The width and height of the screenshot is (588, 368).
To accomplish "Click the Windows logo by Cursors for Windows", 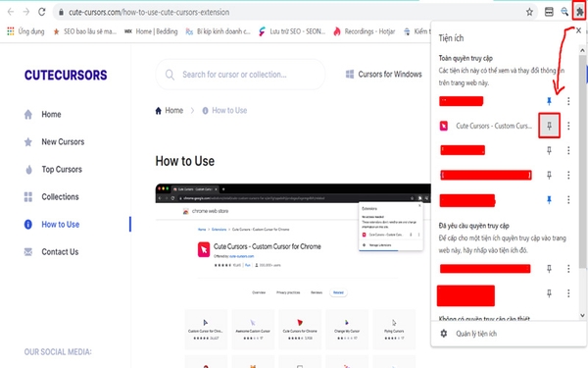I will [350, 74].
